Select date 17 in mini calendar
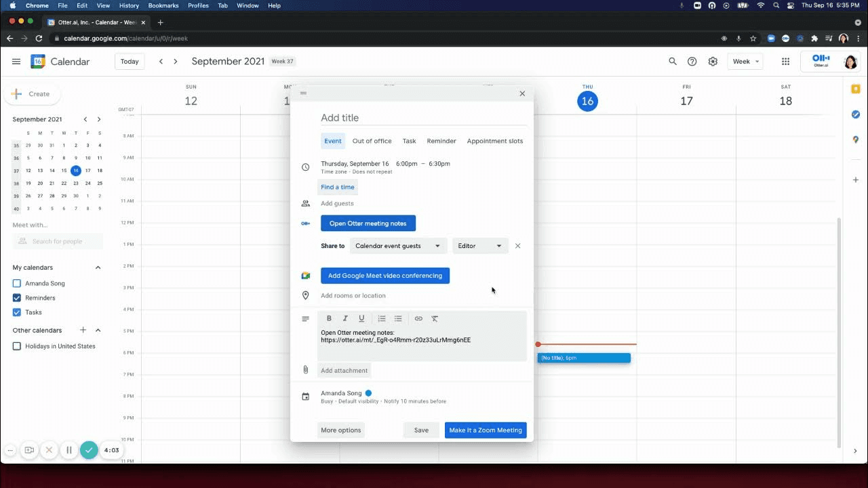Screen dimensions: 868x488 point(87,171)
